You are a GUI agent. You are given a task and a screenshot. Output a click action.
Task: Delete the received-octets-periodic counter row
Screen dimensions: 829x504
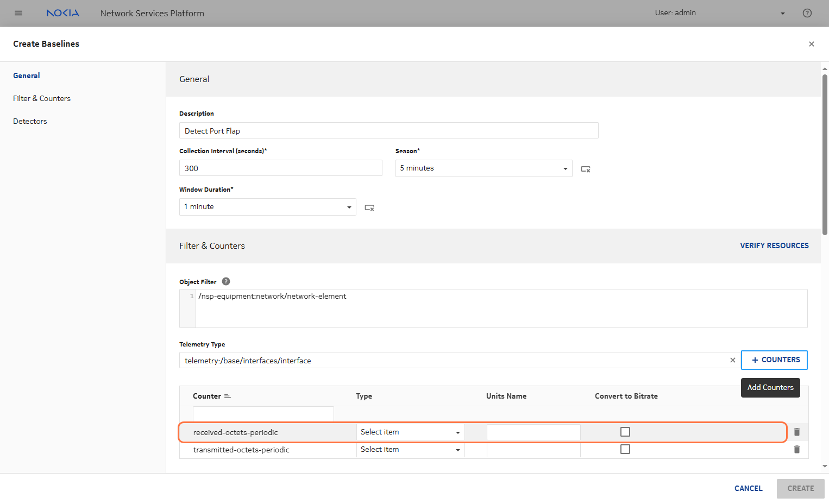click(x=796, y=432)
